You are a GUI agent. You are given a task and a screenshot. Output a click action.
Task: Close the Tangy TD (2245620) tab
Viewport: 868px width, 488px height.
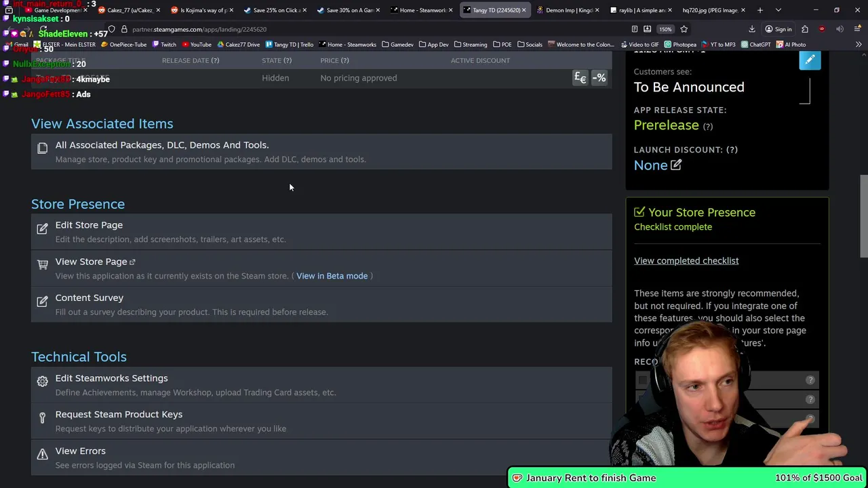click(x=524, y=10)
